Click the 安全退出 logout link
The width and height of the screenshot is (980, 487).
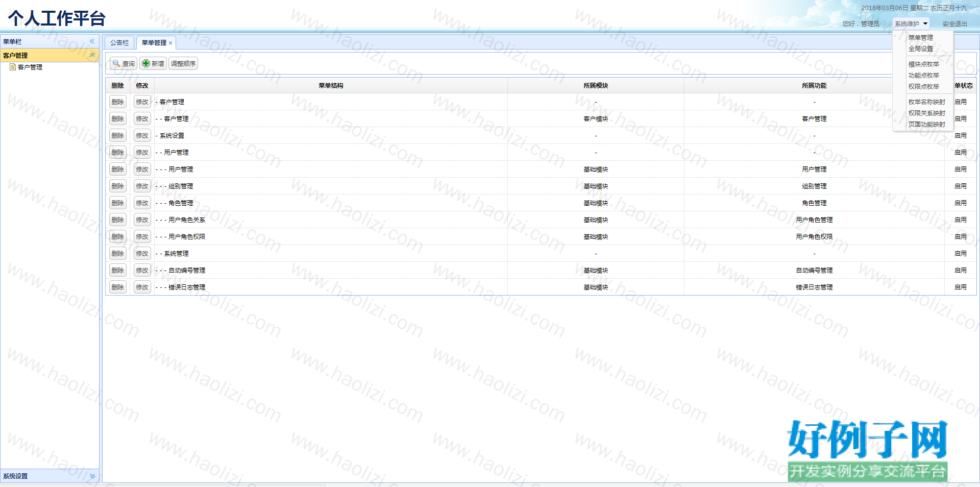tap(954, 23)
